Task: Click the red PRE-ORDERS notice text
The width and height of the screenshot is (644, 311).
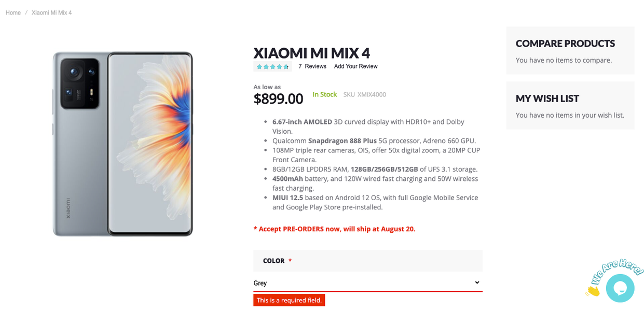Action: [334, 229]
